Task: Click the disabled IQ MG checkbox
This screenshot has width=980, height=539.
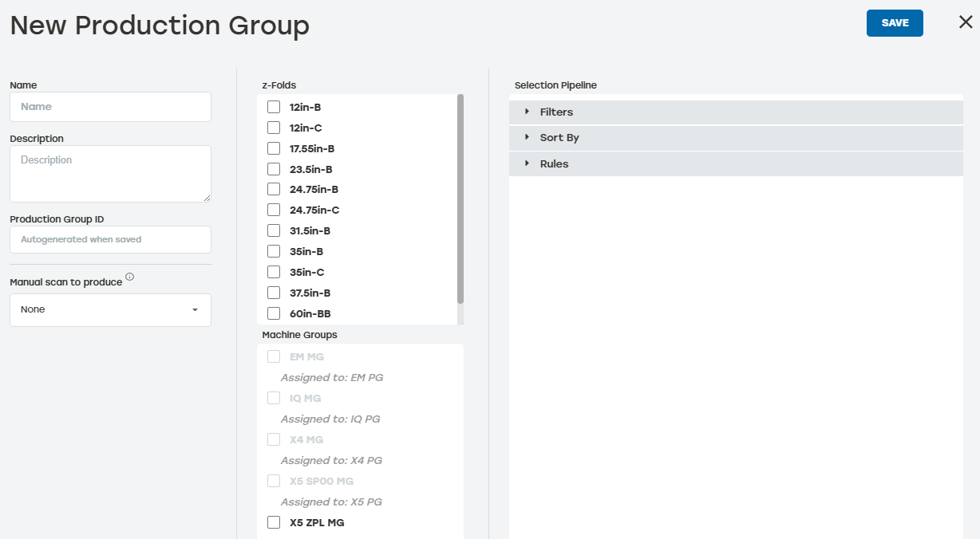Action: click(x=274, y=398)
